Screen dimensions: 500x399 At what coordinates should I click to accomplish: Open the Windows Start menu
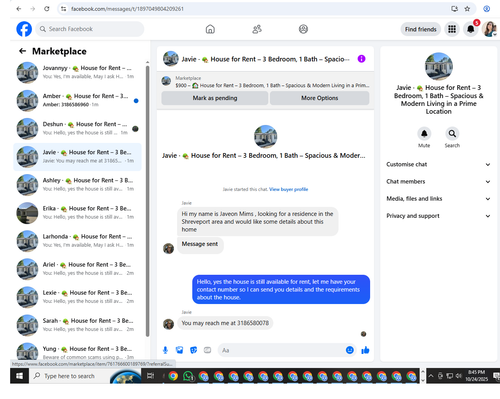pyautogui.click(x=19, y=376)
